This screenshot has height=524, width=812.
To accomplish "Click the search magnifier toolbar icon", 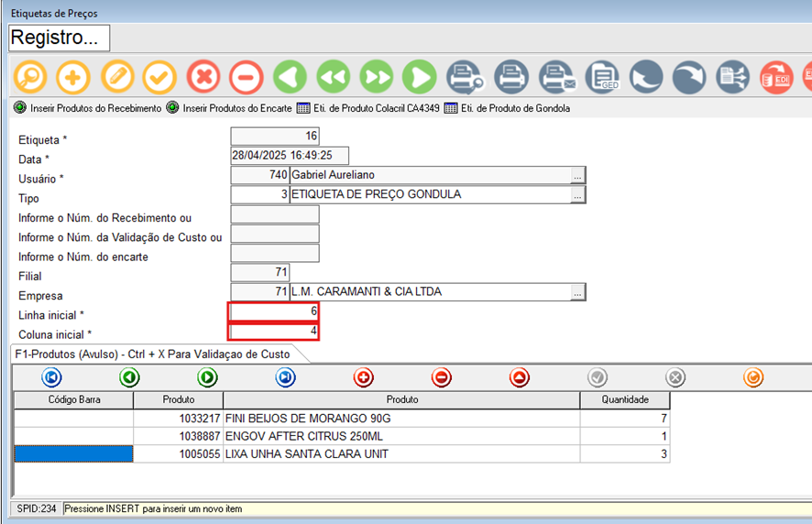I will 30,77.
